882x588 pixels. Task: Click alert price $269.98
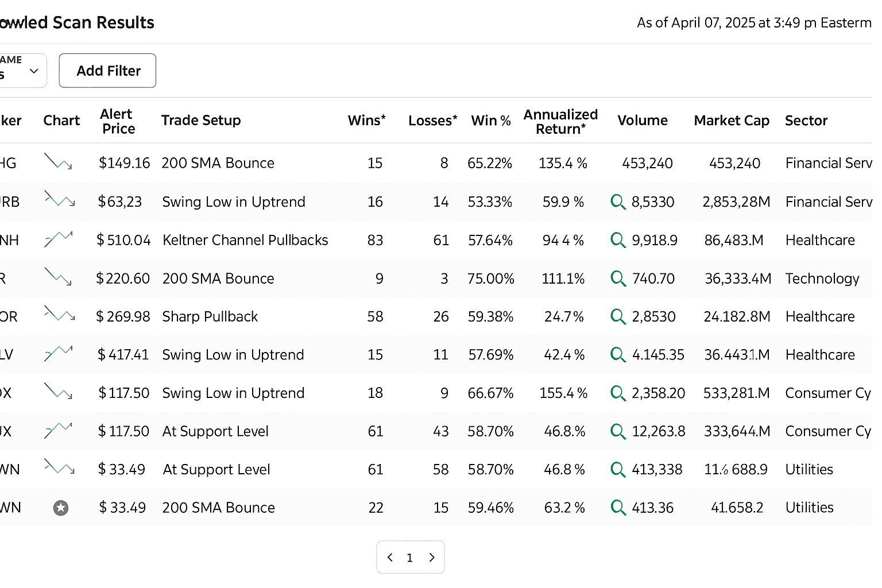[123, 316]
